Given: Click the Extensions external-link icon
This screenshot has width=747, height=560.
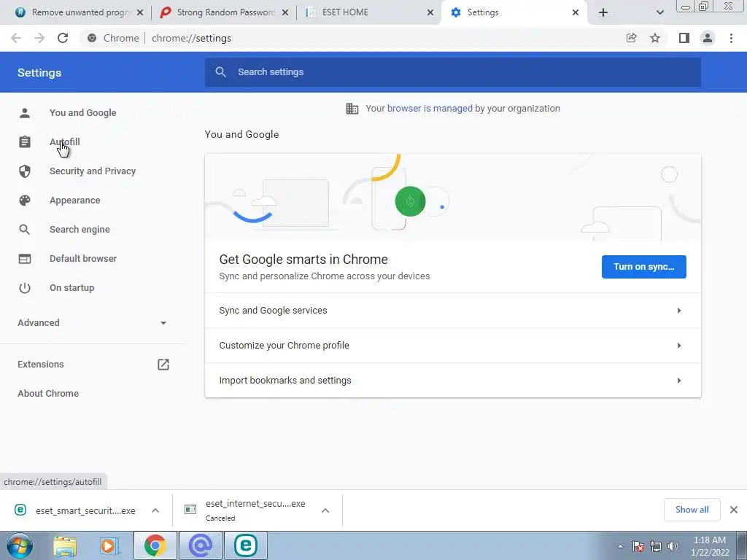Looking at the screenshot, I should tap(163, 365).
